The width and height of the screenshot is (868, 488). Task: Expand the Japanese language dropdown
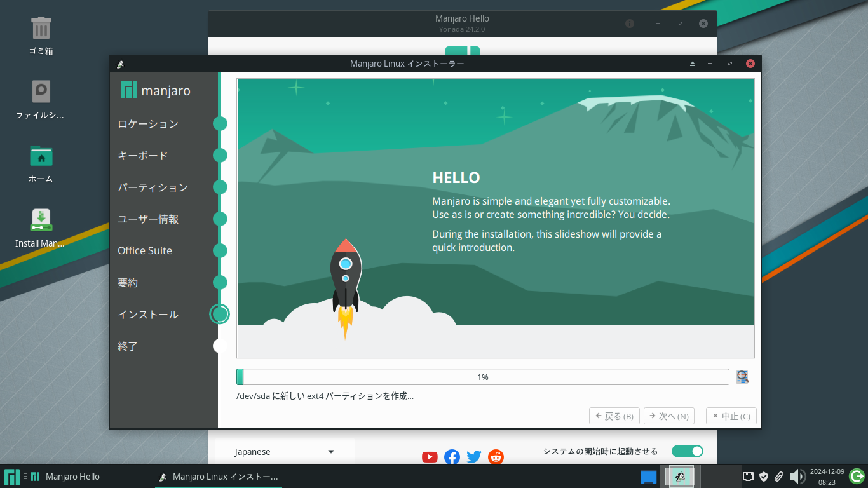[285, 452]
